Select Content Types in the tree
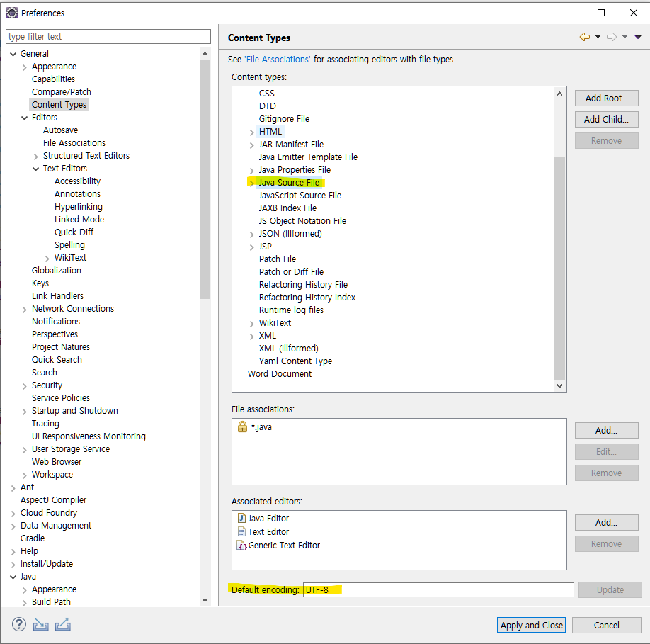The height and width of the screenshot is (644, 650). tap(59, 105)
